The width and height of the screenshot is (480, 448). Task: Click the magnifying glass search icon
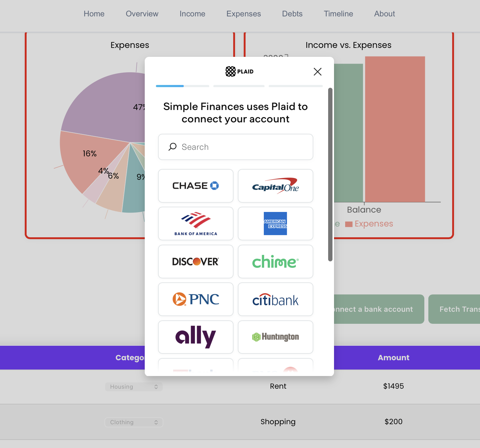click(172, 147)
